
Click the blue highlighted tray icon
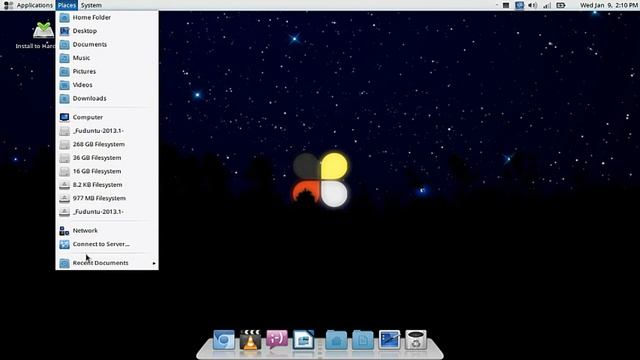tap(519, 5)
